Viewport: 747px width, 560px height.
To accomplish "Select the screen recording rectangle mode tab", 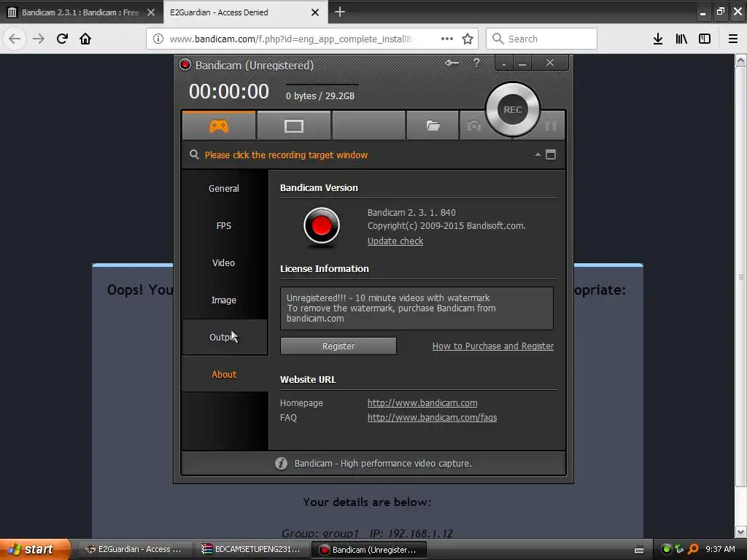I will [x=293, y=125].
